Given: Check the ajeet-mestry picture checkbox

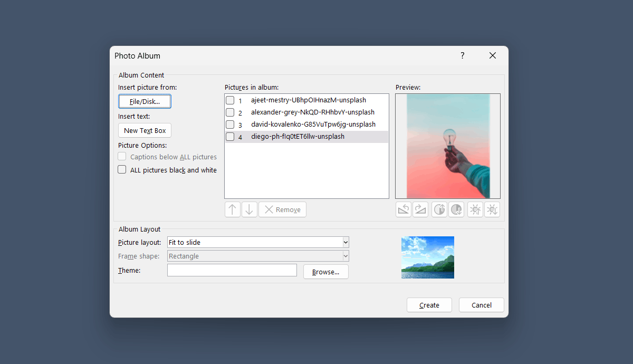Looking at the screenshot, I should (x=230, y=100).
